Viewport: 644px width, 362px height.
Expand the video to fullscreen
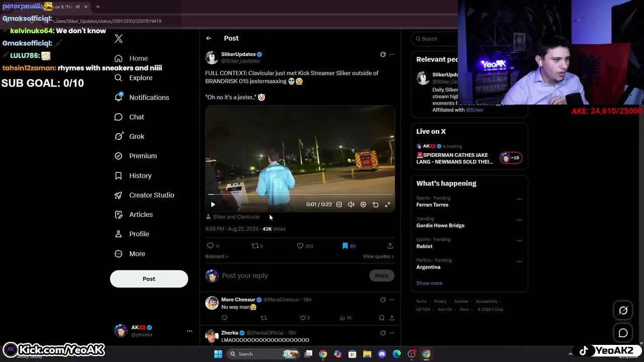click(387, 205)
